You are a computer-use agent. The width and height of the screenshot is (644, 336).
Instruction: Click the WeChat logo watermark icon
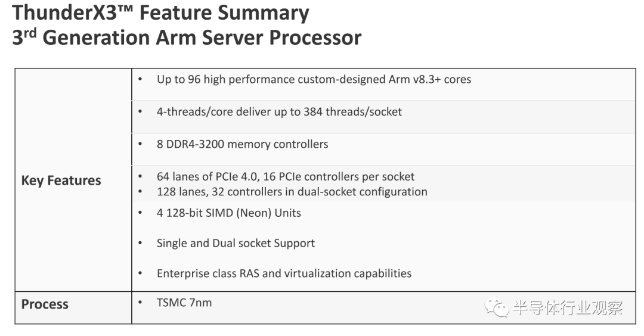[496, 307]
